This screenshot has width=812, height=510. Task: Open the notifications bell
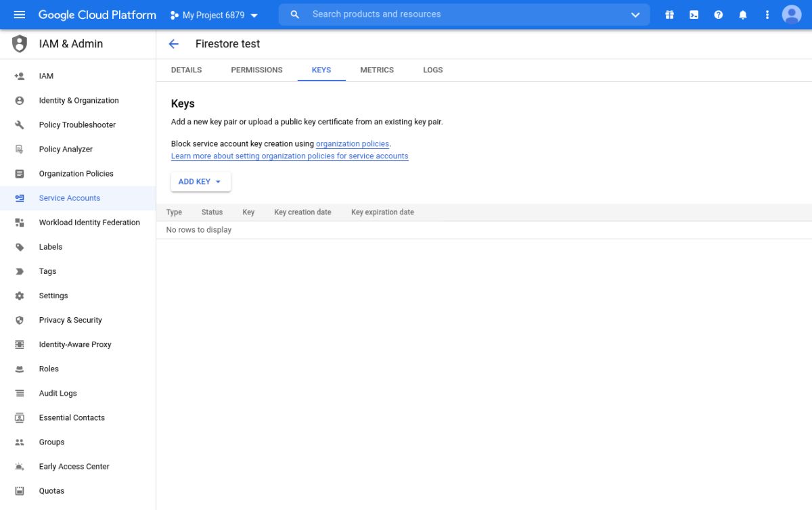[742, 14]
